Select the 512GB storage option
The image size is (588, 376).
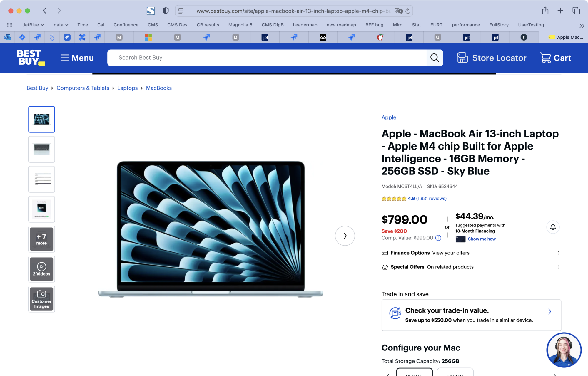455,374
